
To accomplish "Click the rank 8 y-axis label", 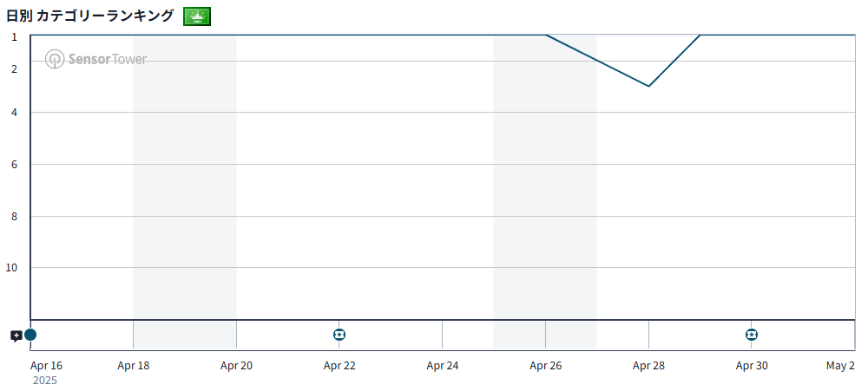I will tap(15, 216).
